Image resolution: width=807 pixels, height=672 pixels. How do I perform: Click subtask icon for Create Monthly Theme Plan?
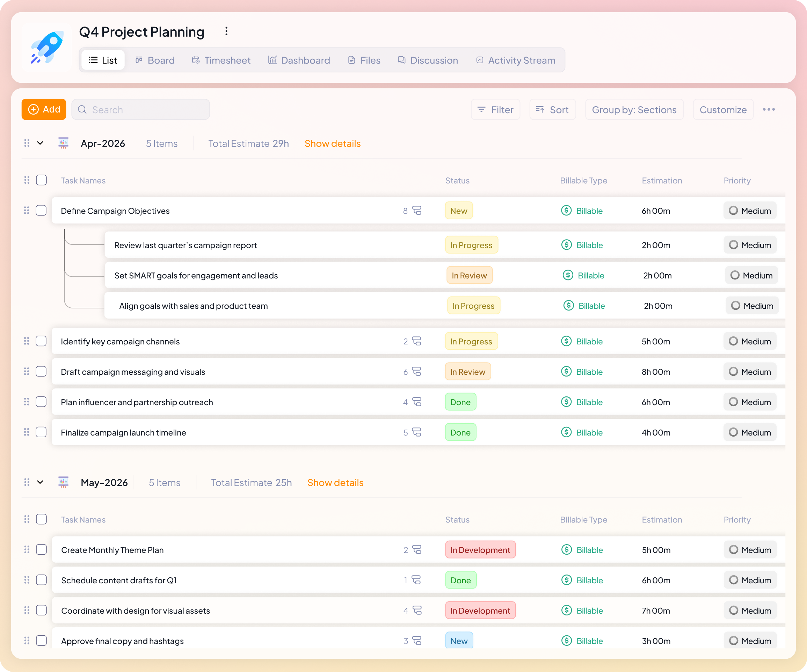tap(417, 550)
